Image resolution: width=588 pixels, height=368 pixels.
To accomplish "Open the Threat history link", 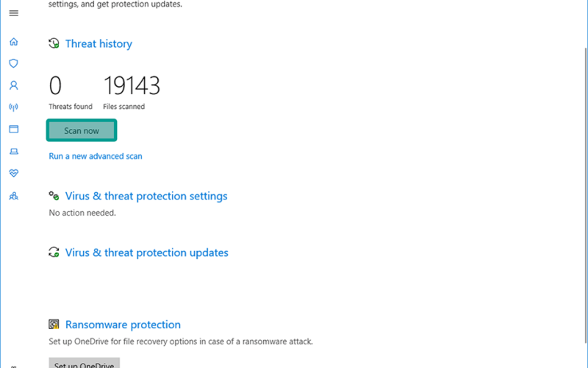I will 98,43.
